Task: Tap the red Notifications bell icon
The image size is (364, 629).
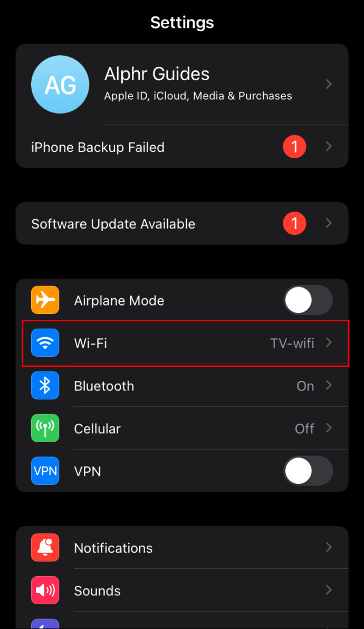Action: click(45, 547)
